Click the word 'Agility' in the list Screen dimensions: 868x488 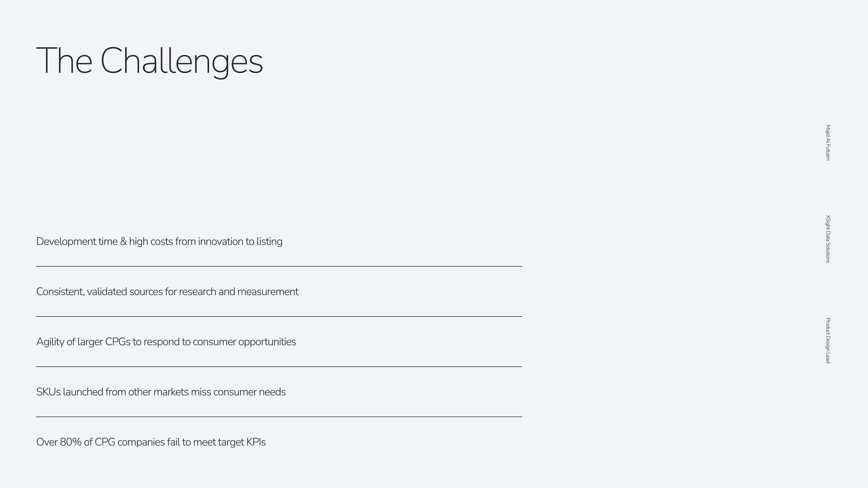(50, 342)
